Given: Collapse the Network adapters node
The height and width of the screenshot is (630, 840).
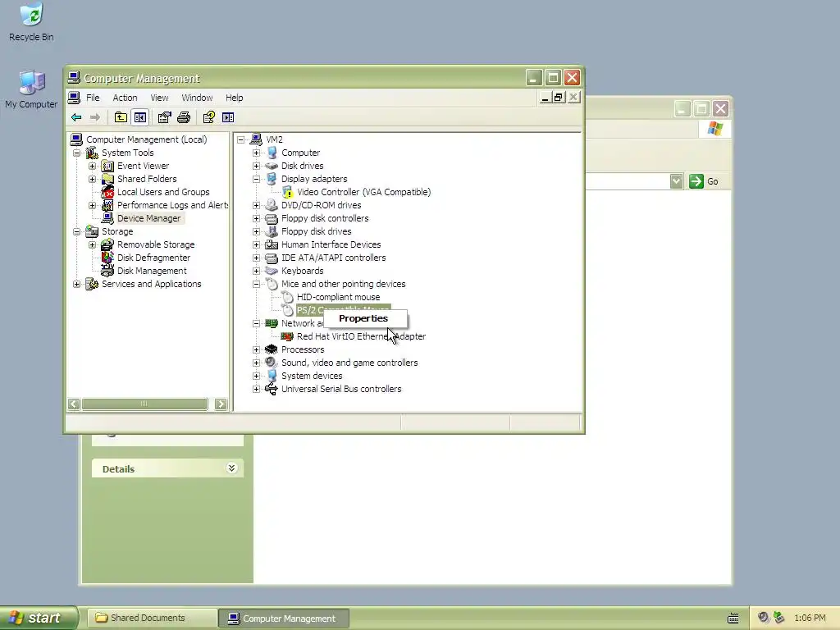Looking at the screenshot, I should [x=256, y=323].
